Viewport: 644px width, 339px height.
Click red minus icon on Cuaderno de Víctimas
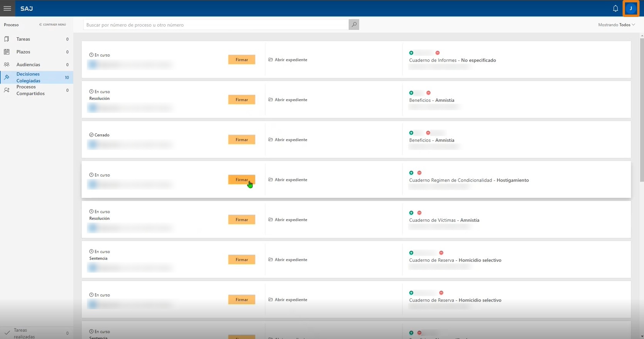[x=419, y=213]
